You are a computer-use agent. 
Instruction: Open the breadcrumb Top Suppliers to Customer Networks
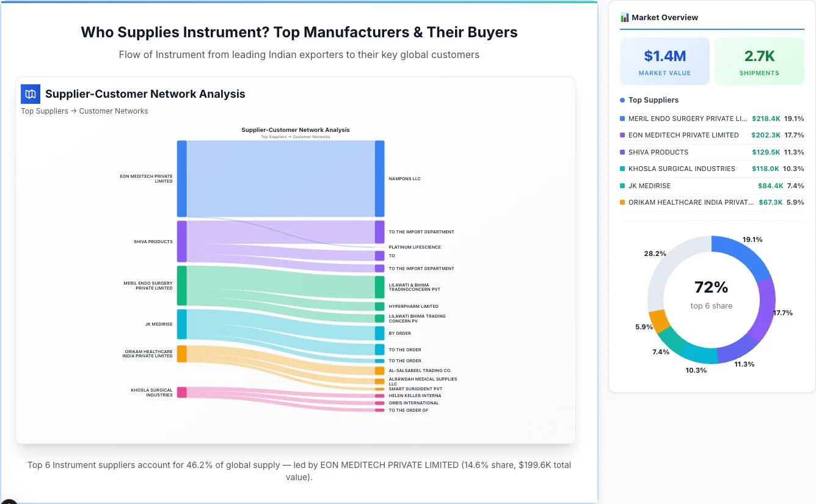coord(84,111)
